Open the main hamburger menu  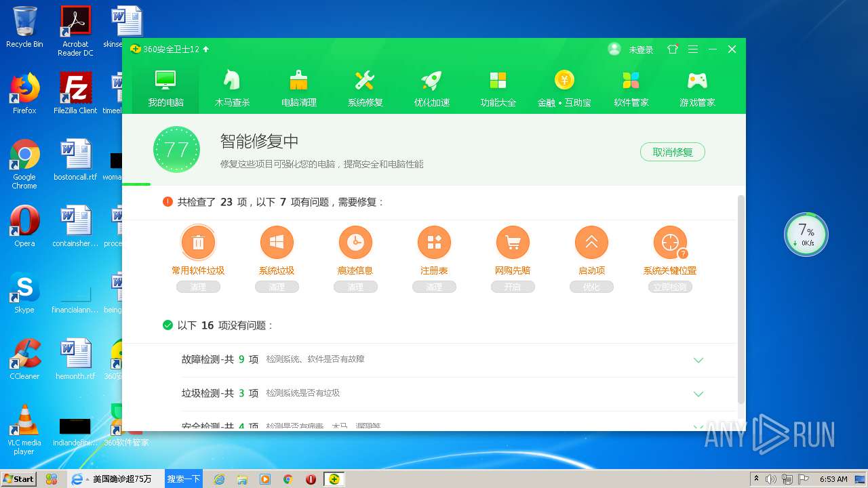693,49
